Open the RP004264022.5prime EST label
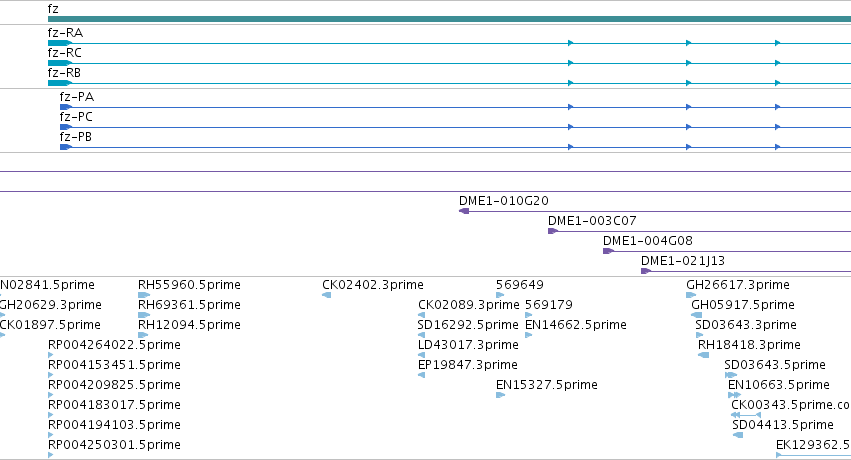The height and width of the screenshot is (460, 851). coord(115,346)
